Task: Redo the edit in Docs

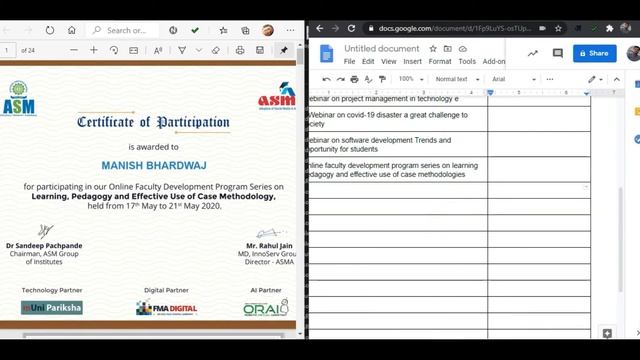Action: coord(340,79)
